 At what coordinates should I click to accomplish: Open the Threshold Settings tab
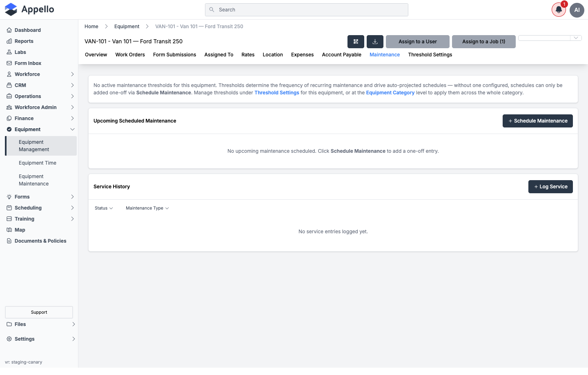tap(430, 55)
